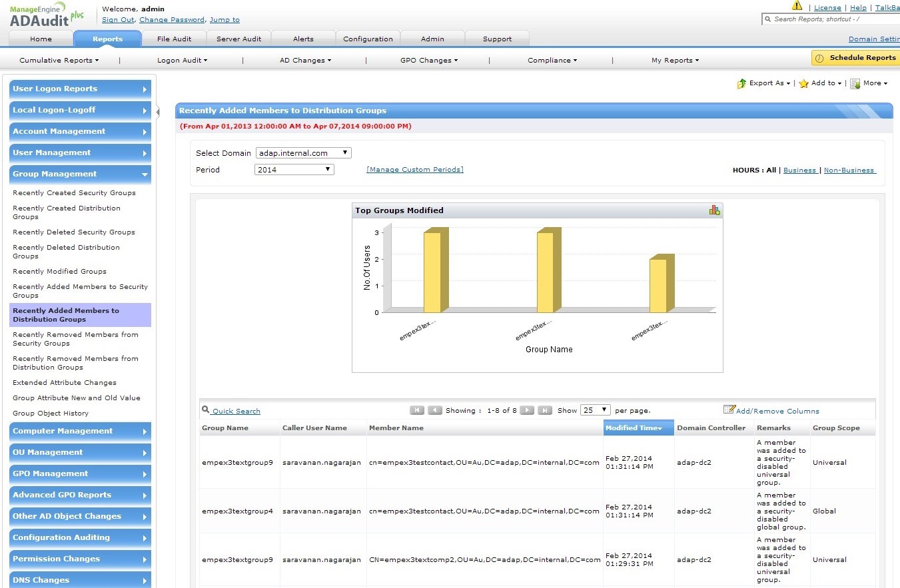The image size is (900, 588).
Task: Open the AD Changes menu
Action: point(305,60)
